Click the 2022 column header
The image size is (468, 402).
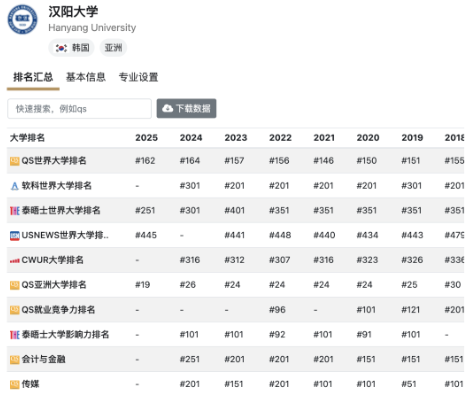pyautogui.click(x=280, y=138)
